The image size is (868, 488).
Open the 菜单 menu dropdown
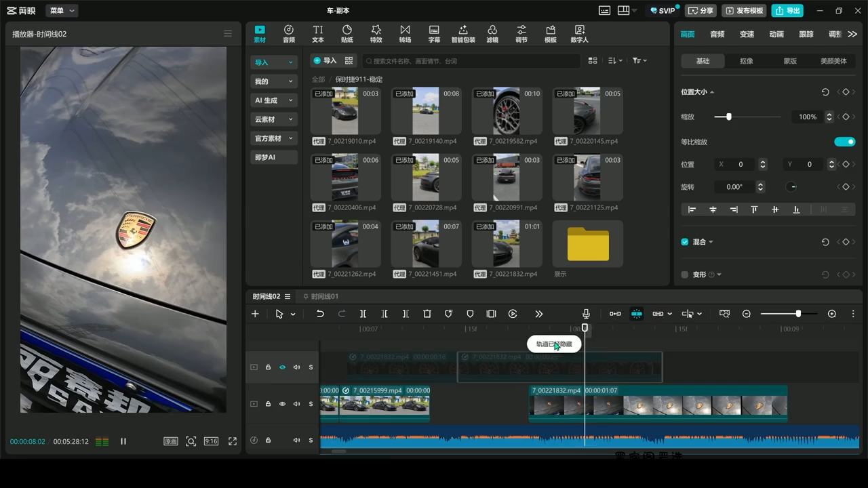click(x=62, y=11)
